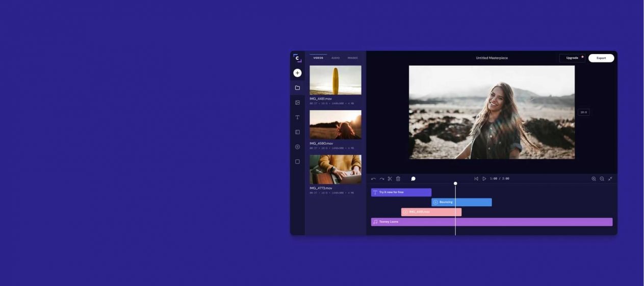The height and width of the screenshot is (286, 644).
Task: Click the video preview canvas
Action: [x=492, y=112]
